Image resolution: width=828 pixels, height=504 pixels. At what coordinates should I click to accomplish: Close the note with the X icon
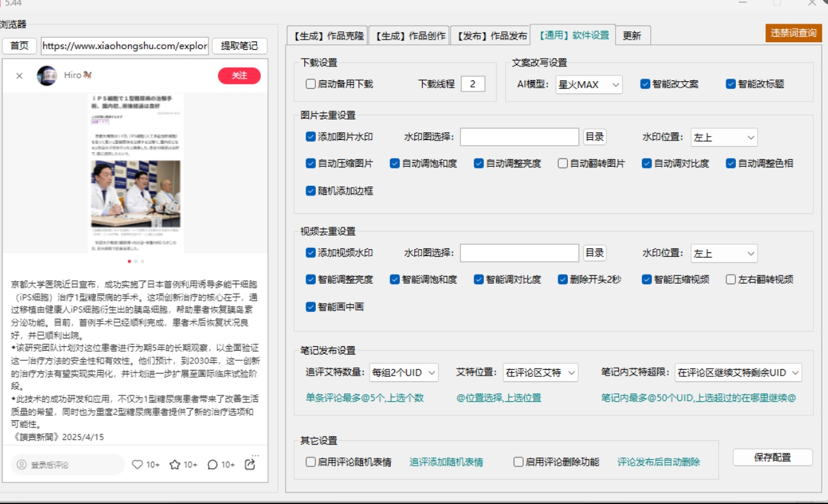coord(19,76)
